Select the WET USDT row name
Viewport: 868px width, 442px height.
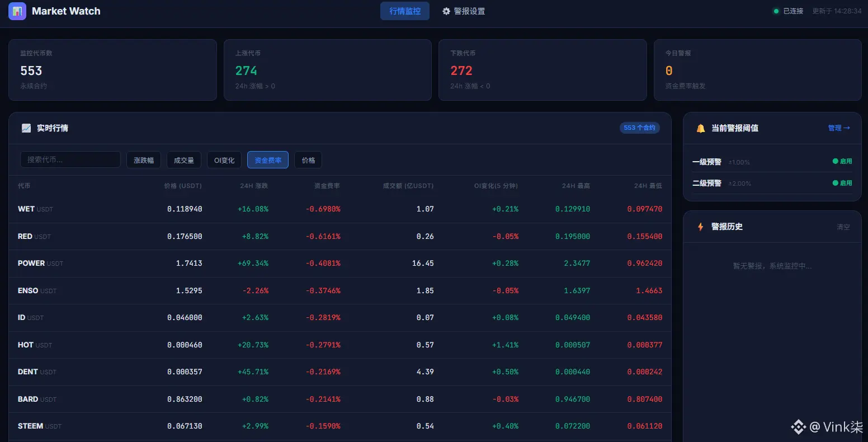coord(35,209)
